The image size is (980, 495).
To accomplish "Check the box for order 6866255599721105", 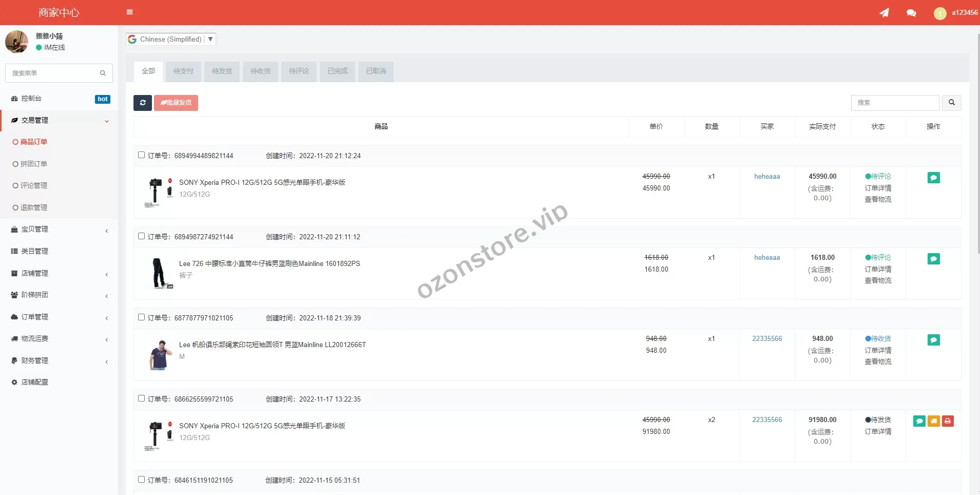I will coord(141,398).
